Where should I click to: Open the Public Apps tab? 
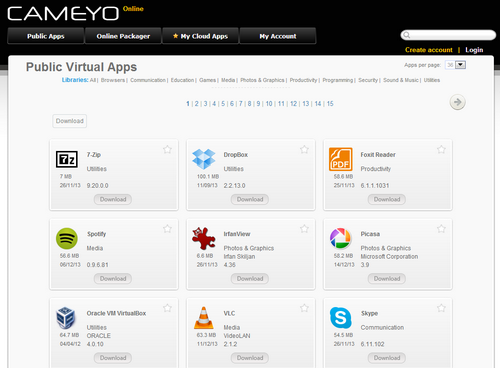(x=46, y=36)
